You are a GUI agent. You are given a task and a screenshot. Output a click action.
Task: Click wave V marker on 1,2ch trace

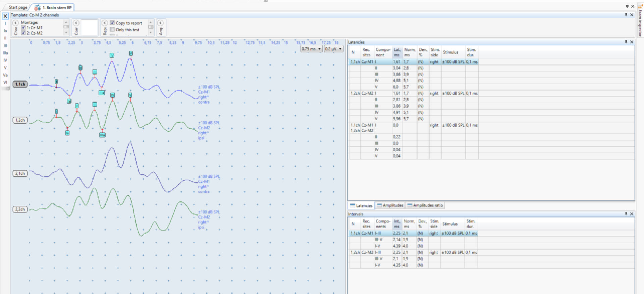(x=130, y=95)
